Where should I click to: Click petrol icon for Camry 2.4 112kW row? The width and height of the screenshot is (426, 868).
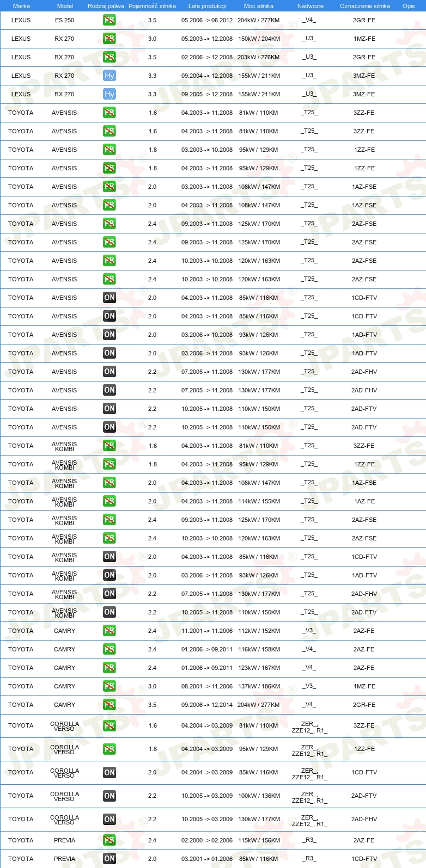point(109,631)
